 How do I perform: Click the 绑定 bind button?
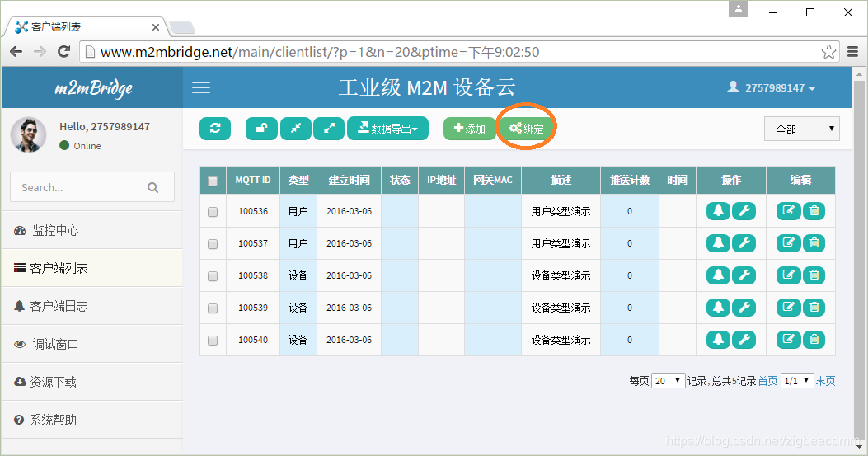click(x=527, y=129)
